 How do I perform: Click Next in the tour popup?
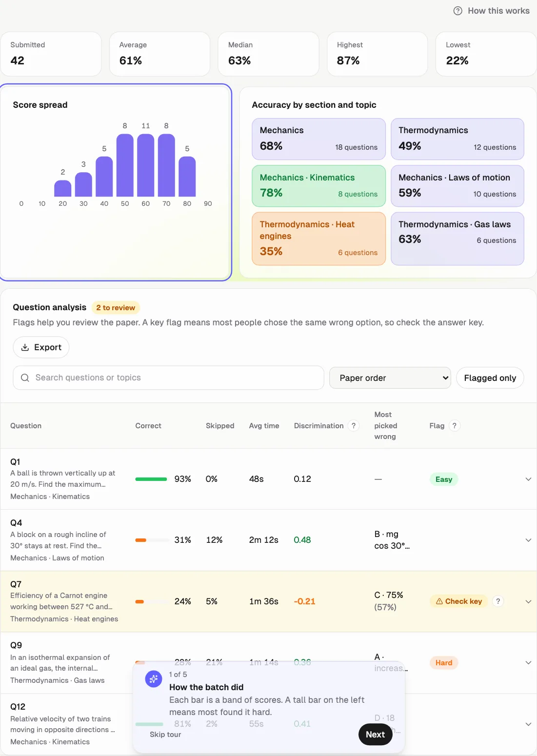376,735
